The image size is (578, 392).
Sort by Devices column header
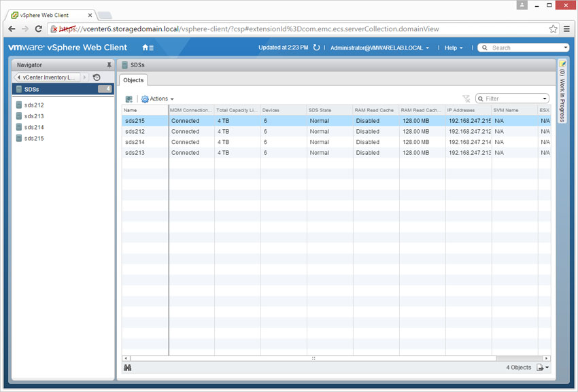(284, 110)
